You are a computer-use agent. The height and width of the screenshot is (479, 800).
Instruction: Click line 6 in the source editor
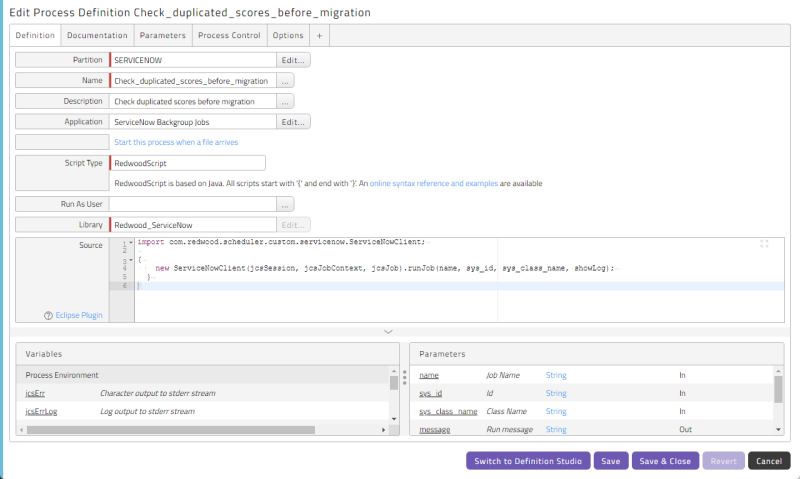coord(459,286)
